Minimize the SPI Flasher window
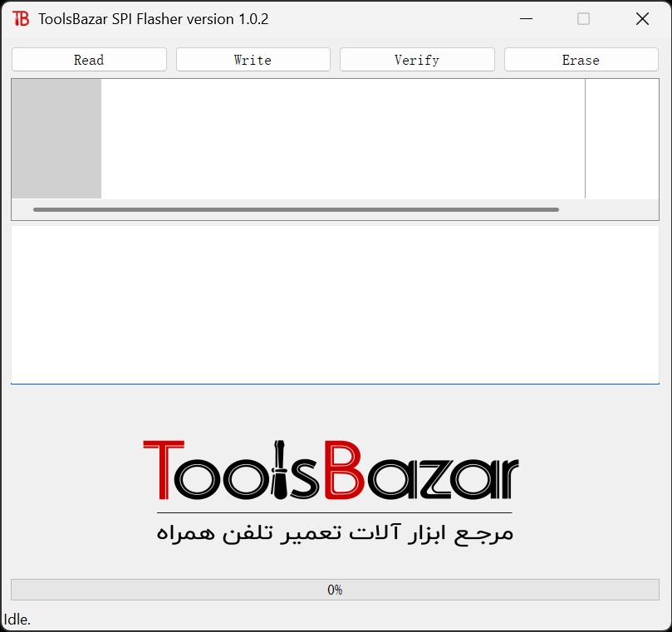This screenshot has height=632, width=672. pos(525,17)
